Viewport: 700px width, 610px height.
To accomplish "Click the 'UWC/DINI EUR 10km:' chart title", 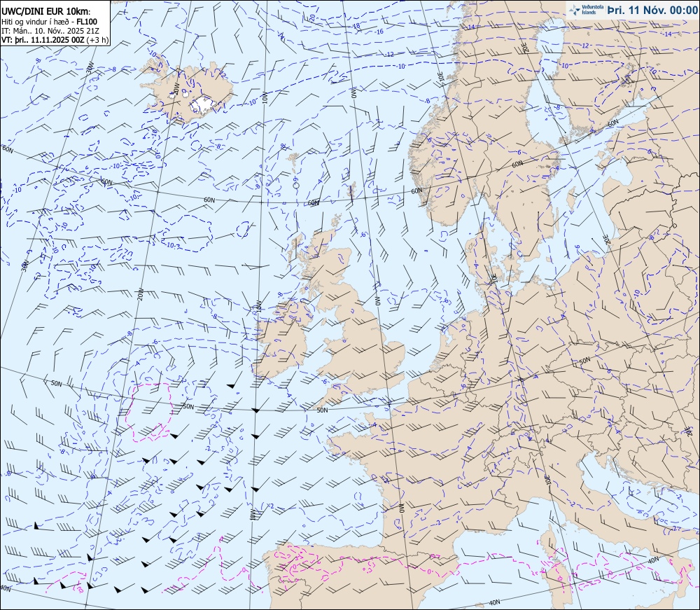I will pyautogui.click(x=46, y=12).
